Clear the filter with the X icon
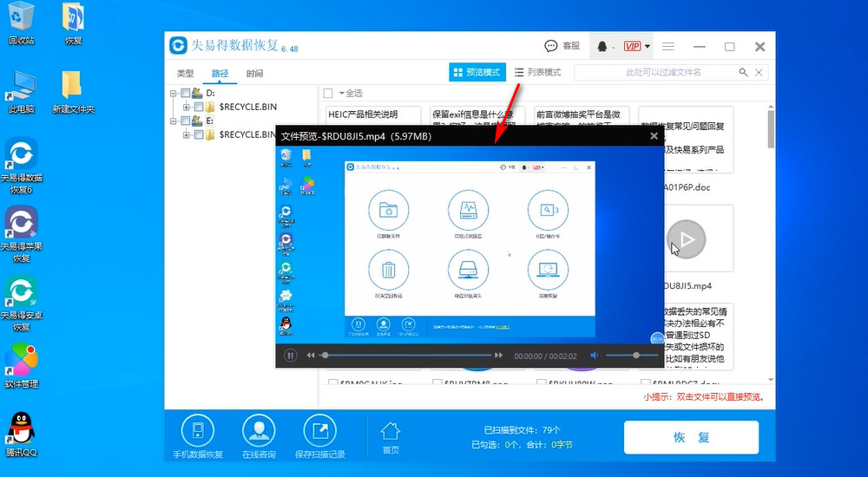This screenshot has height=477, width=868. (x=759, y=73)
